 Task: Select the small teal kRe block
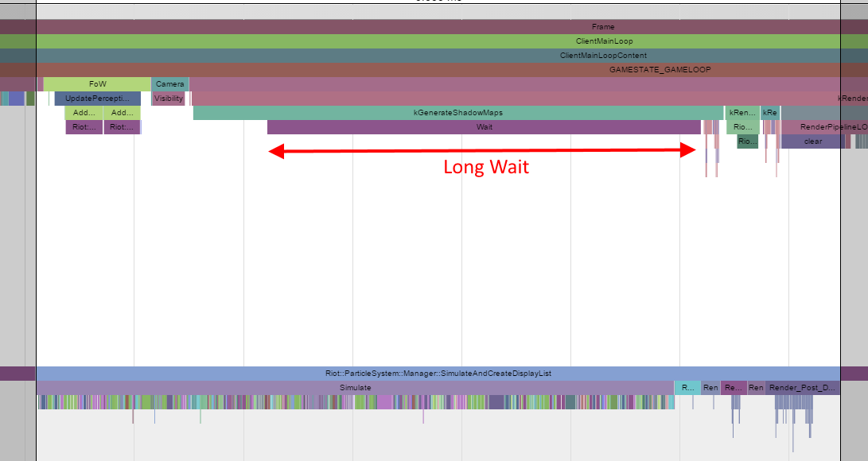click(770, 113)
